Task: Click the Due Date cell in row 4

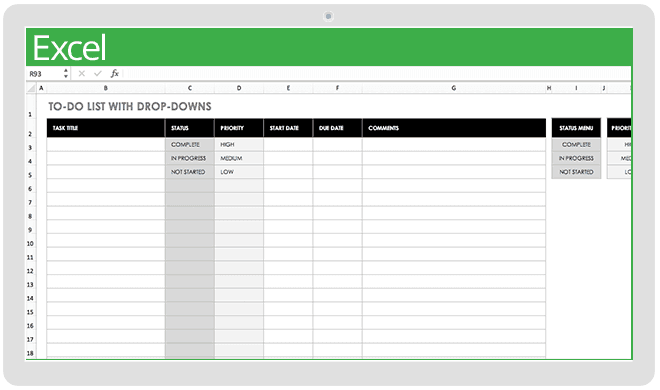Action: [x=337, y=158]
